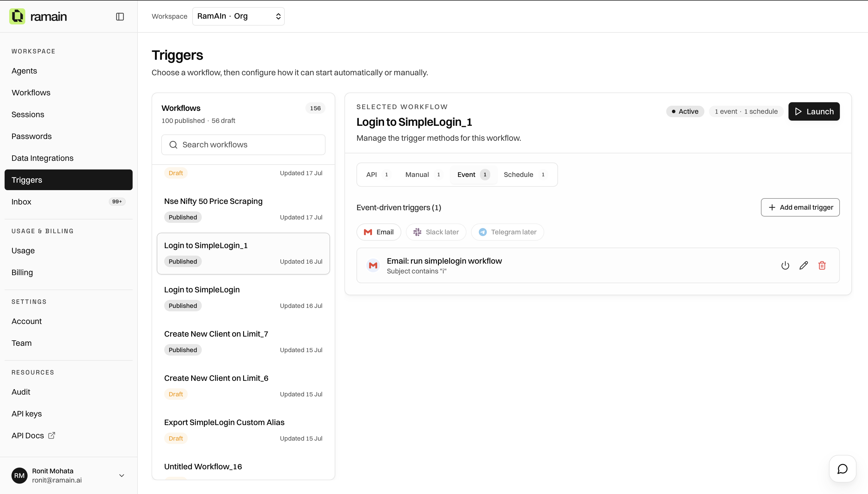
Task: Select Nse Nifty 50 Price Scraping workflow
Action: (x=243, y=209)
